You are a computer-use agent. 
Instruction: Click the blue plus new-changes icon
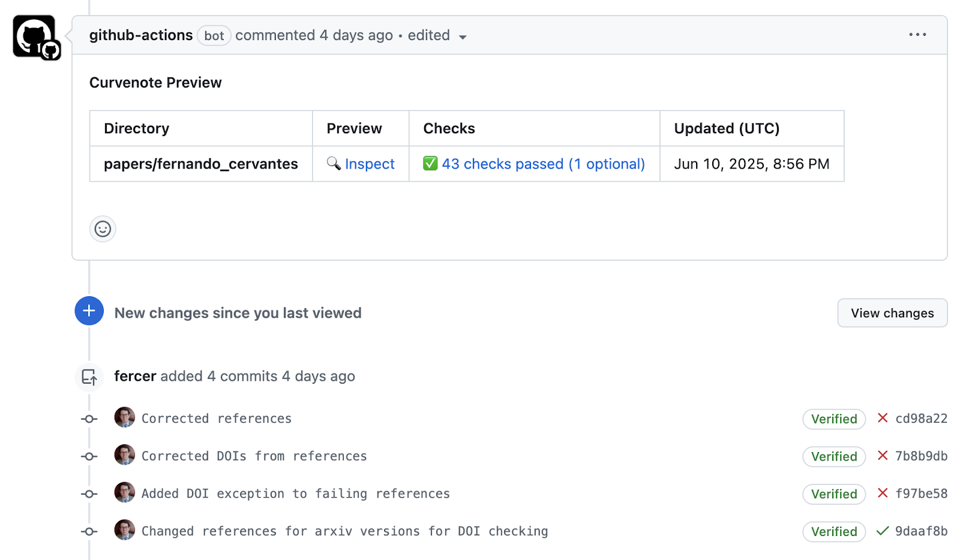click(x=89, y=311)
